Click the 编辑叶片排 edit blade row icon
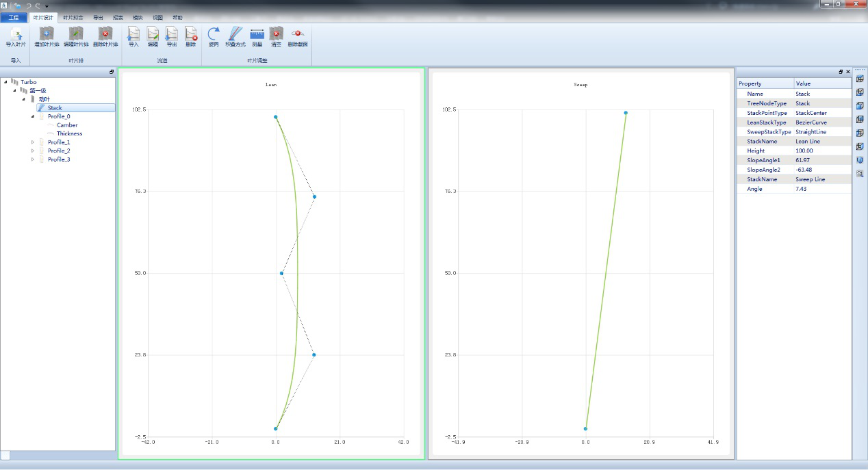Screen dimensions: 868x470 pos(76,34)
